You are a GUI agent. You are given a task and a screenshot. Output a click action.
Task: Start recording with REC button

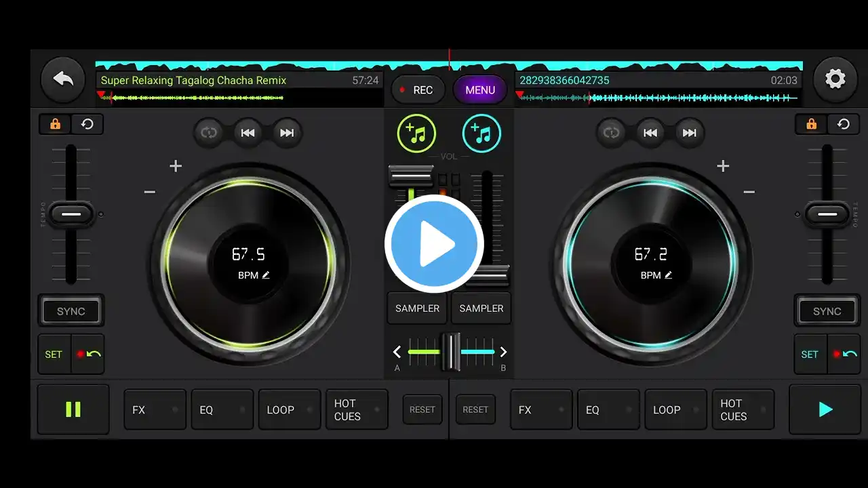[x=418, y=90]
